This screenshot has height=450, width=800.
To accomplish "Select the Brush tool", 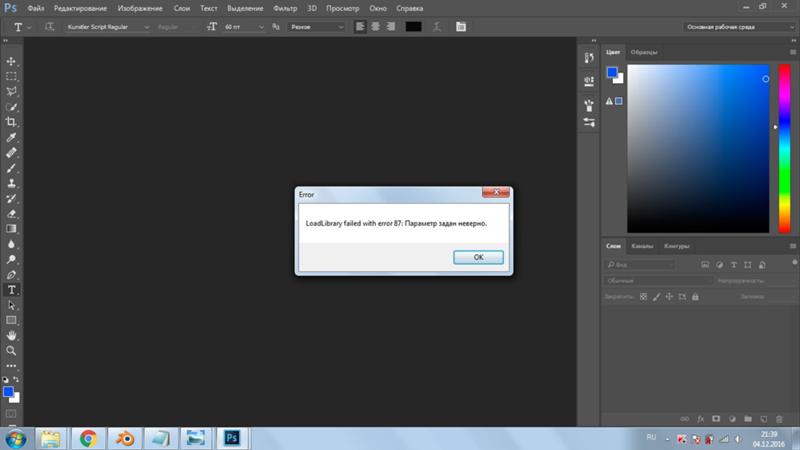I will point(11,168).
